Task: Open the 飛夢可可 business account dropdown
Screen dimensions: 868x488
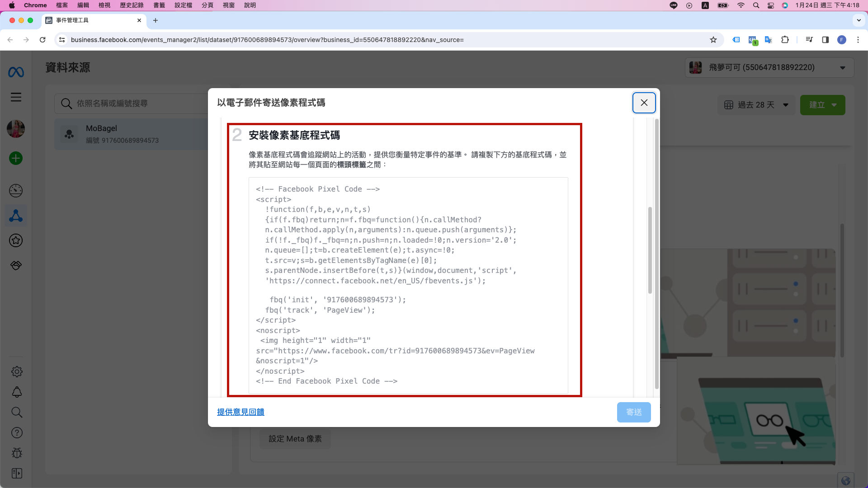Action: coord(769,67)
